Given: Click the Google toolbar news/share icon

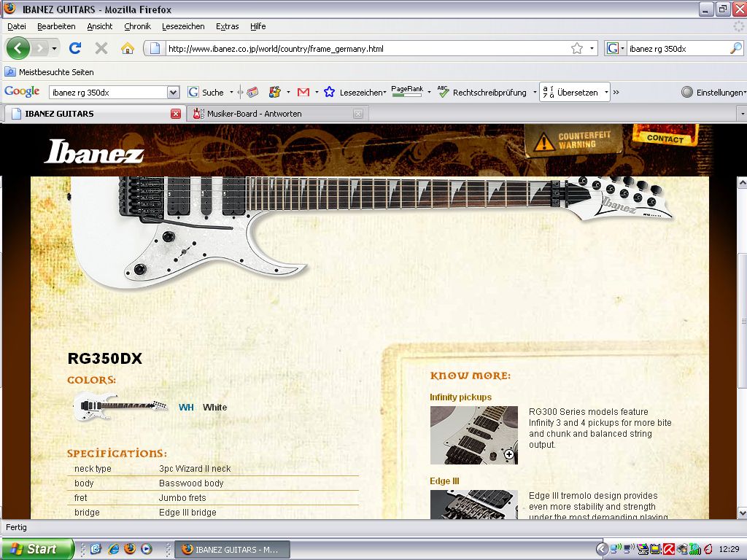Looking at the screenshot, I should pyautogui.click(x=252, y=92).
